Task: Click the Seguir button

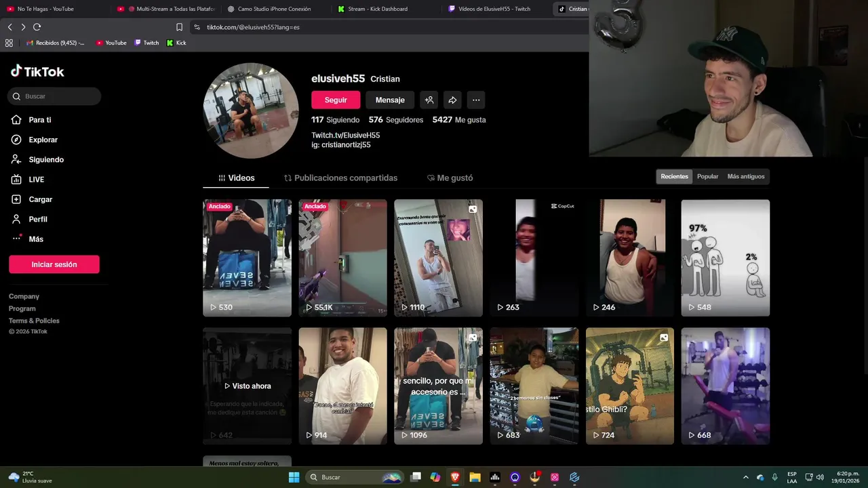Action: pos(336,100)
